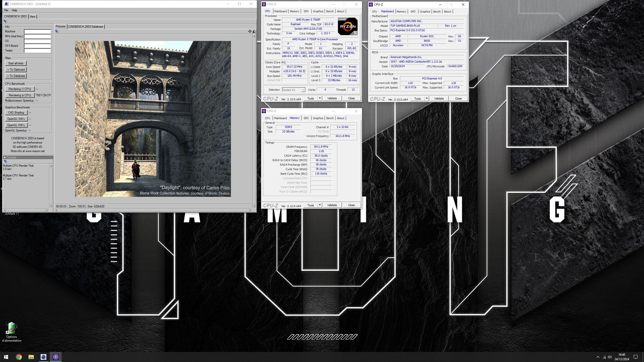Select the Options d'alimentation desktop icon
This screenshot has height=362, width=644.
[x=12, y=332]
